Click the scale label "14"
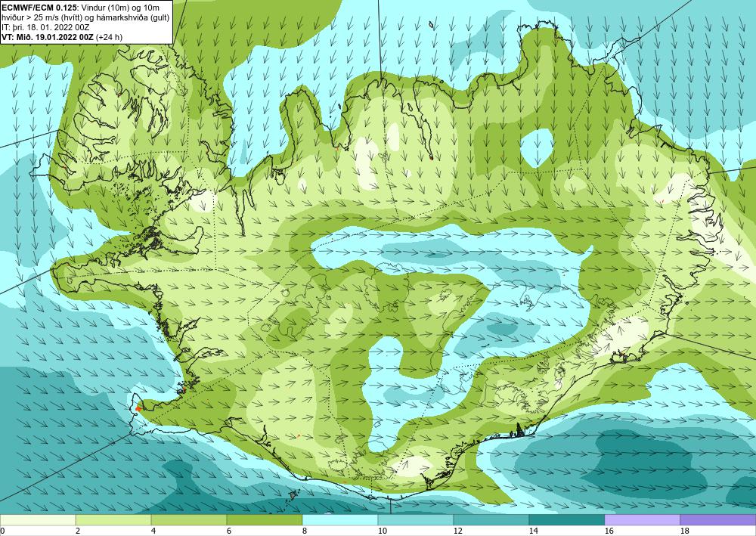Screen dimensions: 756x536 [533, 531]
